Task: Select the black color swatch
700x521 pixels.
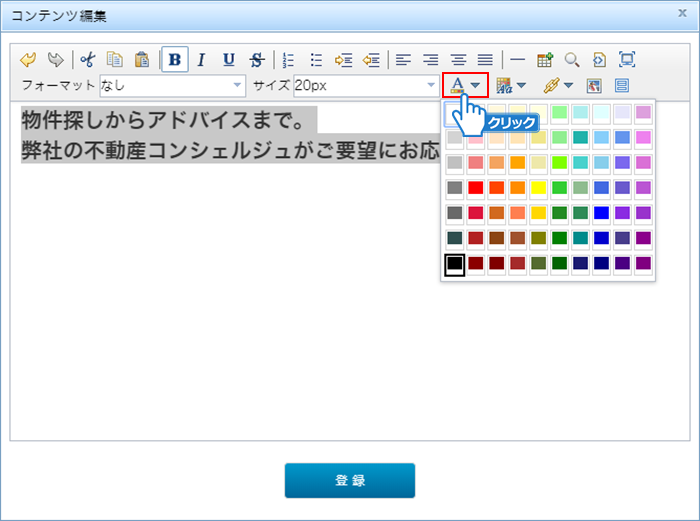Action: [454, 264]
